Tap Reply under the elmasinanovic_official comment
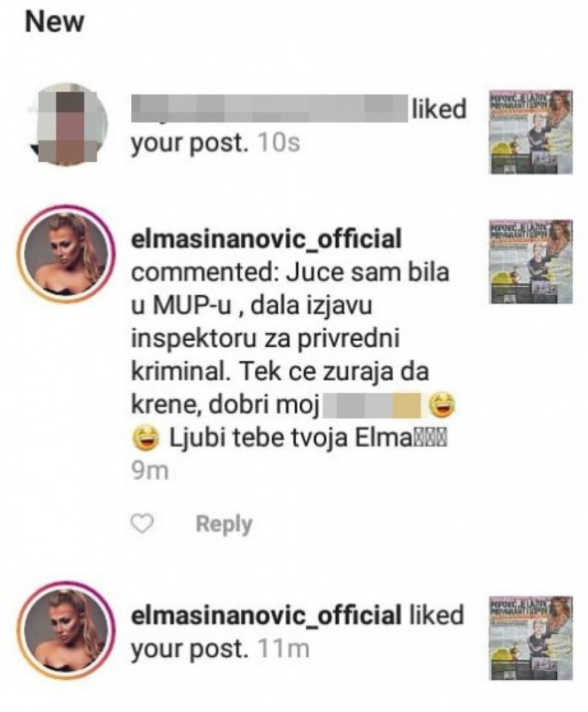588x712 pixels. 223,524
